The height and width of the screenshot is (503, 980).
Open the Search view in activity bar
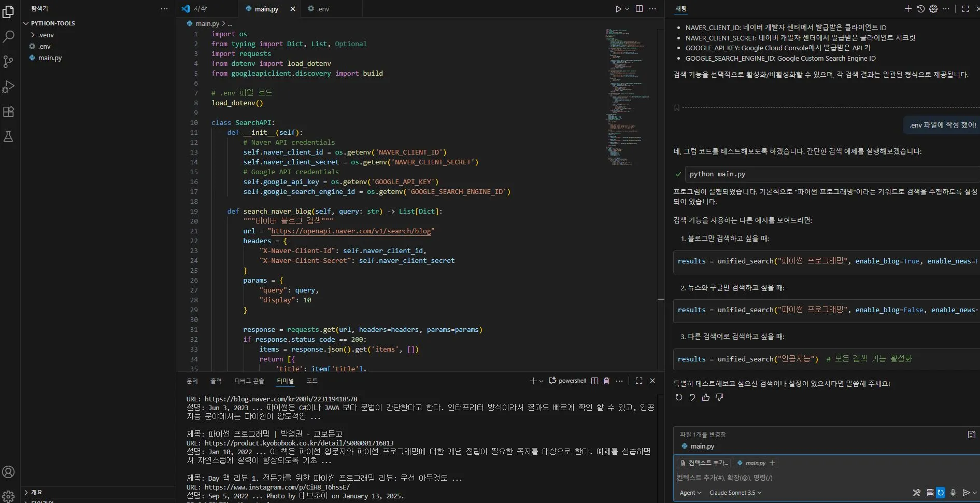tap(8, 36)
